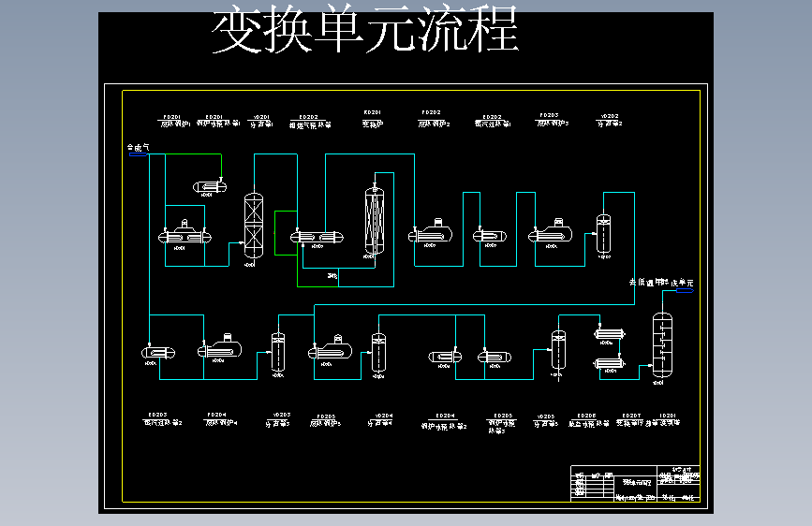
Task: Select the E0205 锅炉水预热器3 label
Action: [501, 423]
